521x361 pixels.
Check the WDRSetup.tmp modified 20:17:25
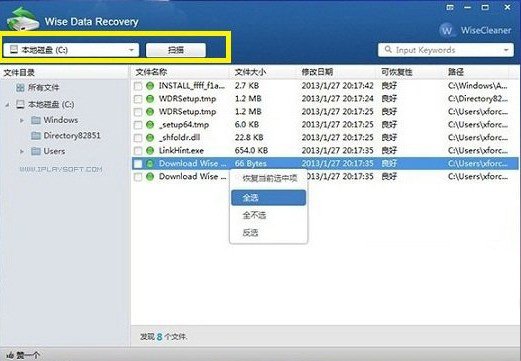pyautogui.click(x=138, y=112)
